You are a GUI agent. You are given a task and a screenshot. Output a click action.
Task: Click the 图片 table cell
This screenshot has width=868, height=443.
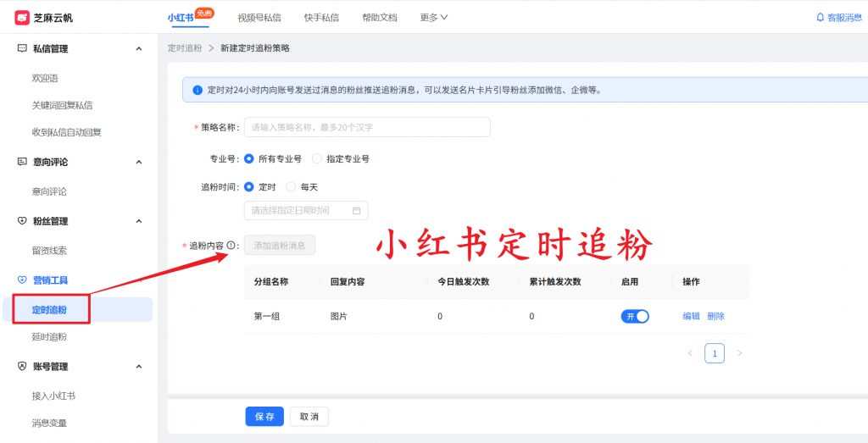pyautogui.click(x=339, y=316)
